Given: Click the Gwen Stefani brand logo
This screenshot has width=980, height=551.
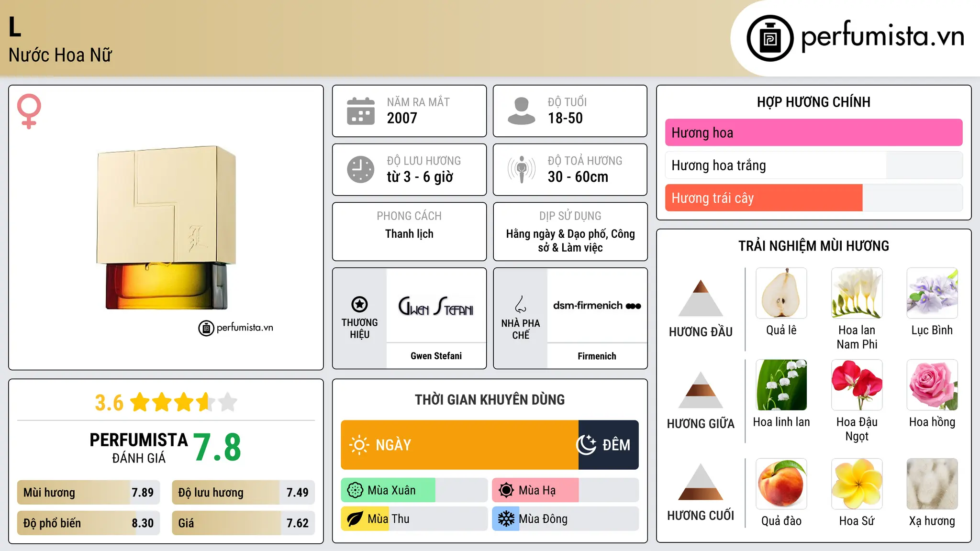Looking at the screenshot, I should coord(436,307).
